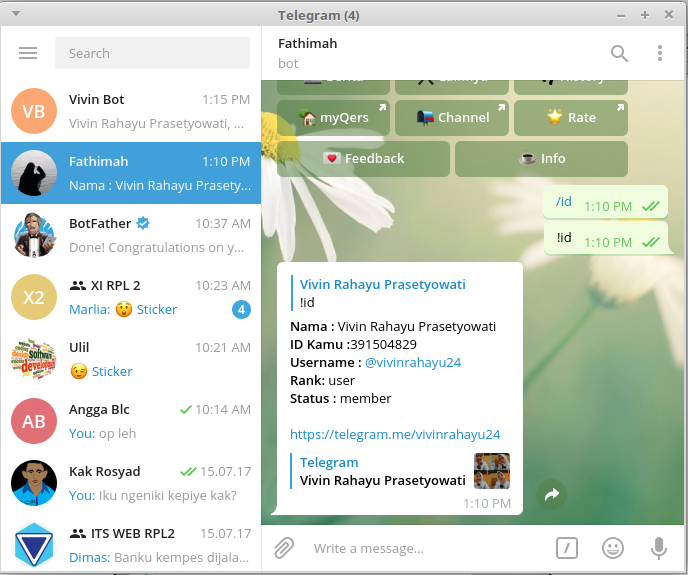Open the telegram.me/vivinrahayu24 link

tap(395, 435)
